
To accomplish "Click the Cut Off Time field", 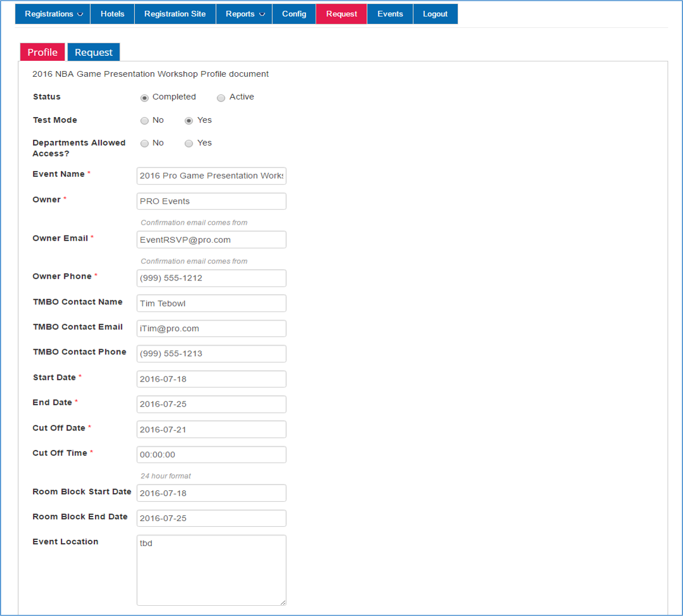I will point(212,454).
